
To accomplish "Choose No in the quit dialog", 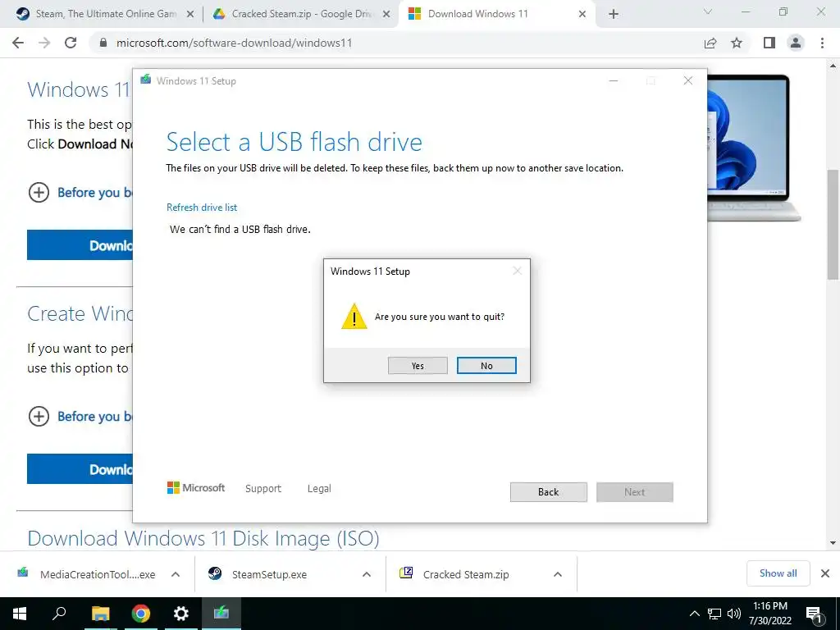I will point(486,365).
